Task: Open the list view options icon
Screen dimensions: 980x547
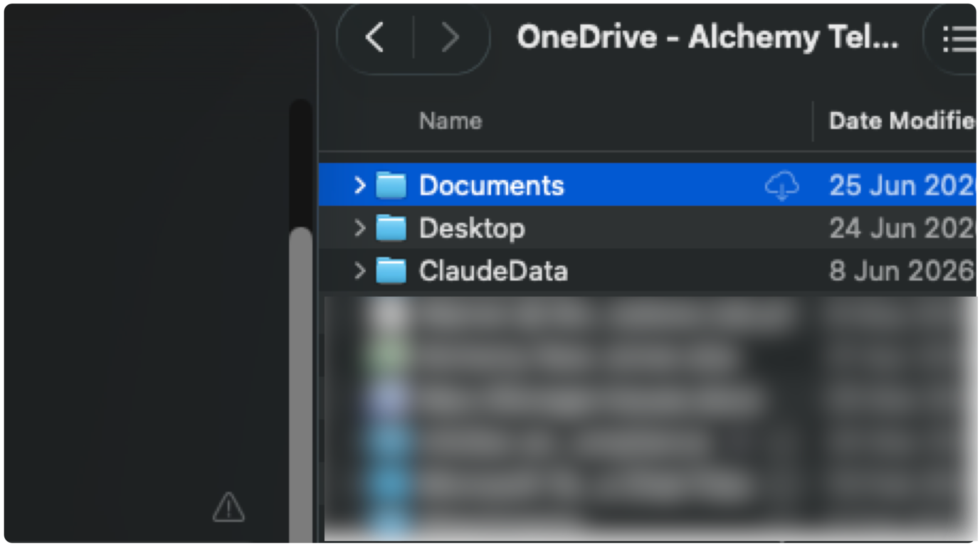Action: 958,38
